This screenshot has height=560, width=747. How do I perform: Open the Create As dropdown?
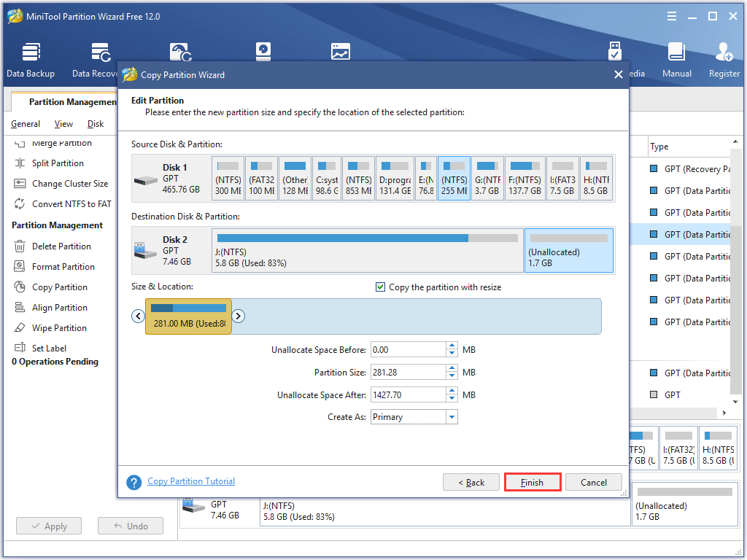(452, 416)
